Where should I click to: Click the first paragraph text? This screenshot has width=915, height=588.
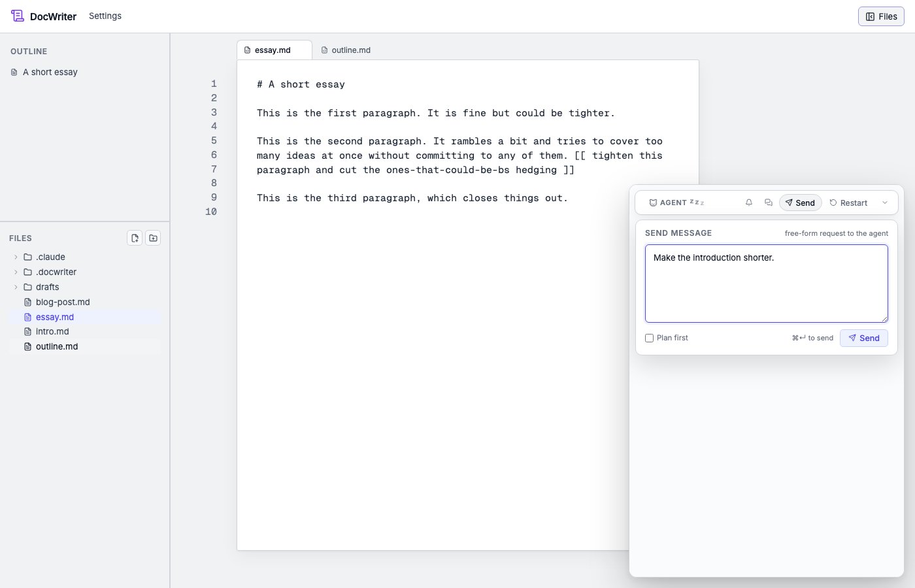435,113
